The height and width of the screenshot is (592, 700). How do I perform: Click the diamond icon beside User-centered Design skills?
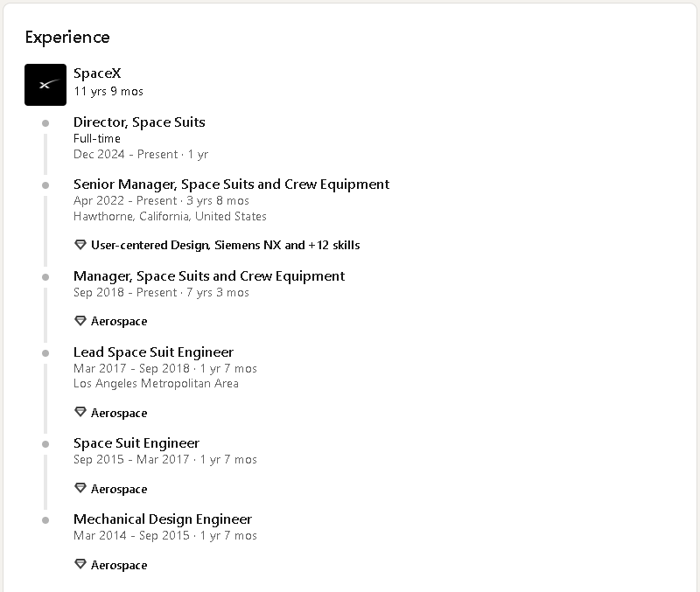click(x=80, y=245)
